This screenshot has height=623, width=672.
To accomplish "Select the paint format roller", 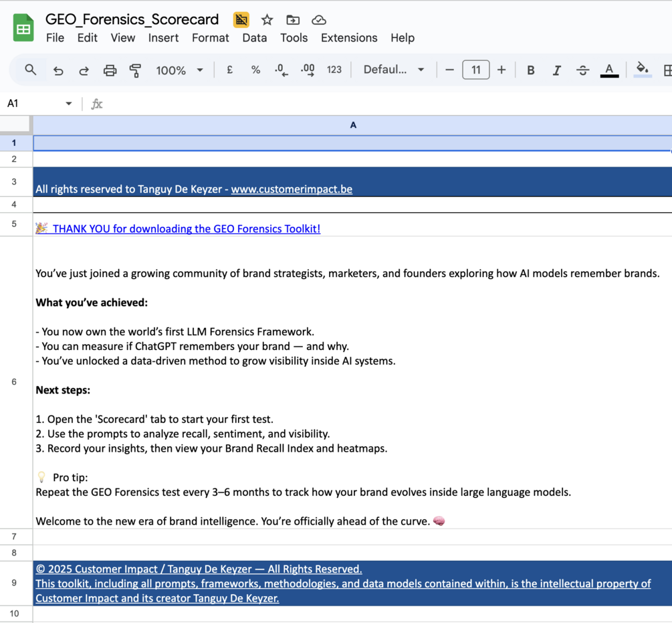I will pos(136,70).
